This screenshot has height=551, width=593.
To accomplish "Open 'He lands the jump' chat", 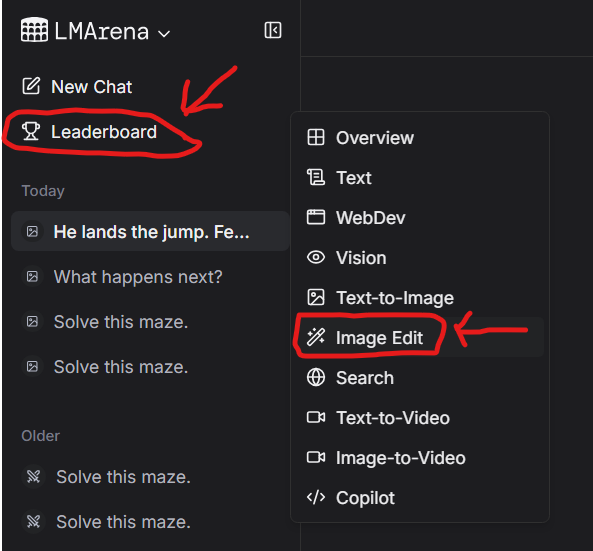I will 151,231.
